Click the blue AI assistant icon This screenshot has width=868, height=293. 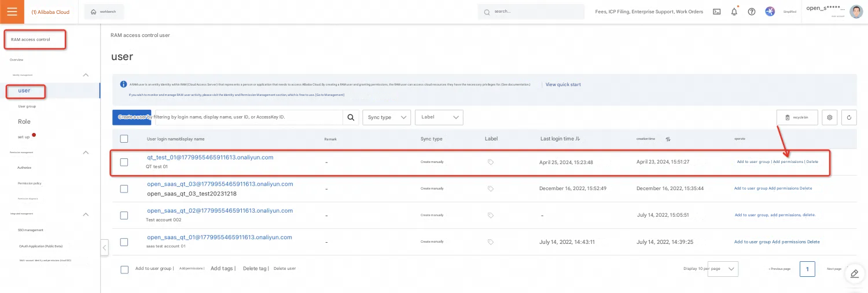(x=770, y=12)
